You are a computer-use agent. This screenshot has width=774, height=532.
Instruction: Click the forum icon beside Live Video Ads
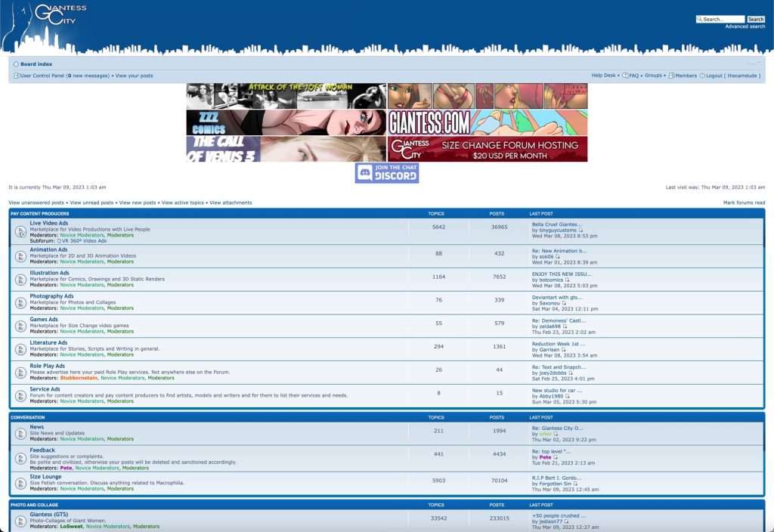[x=20, y=231]
